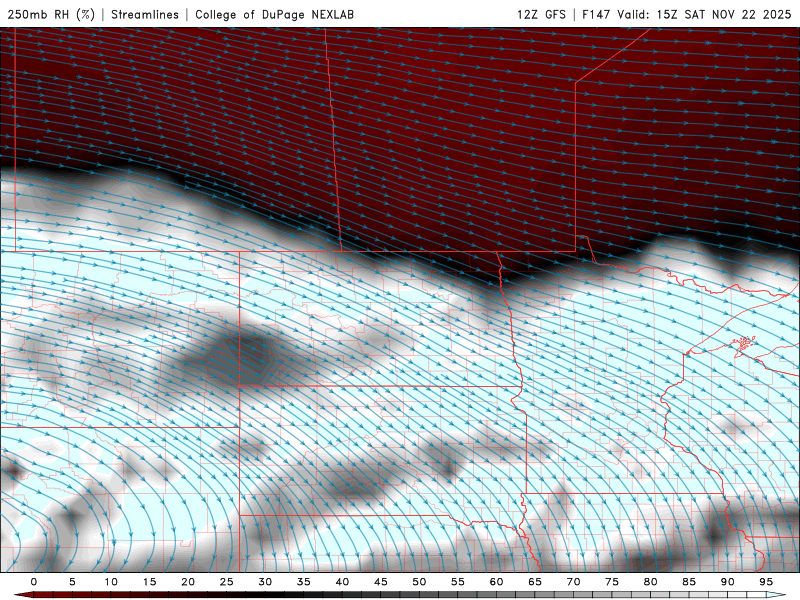Click the '45' scale label
The image size is (800, 600).
tap(381, 582)
